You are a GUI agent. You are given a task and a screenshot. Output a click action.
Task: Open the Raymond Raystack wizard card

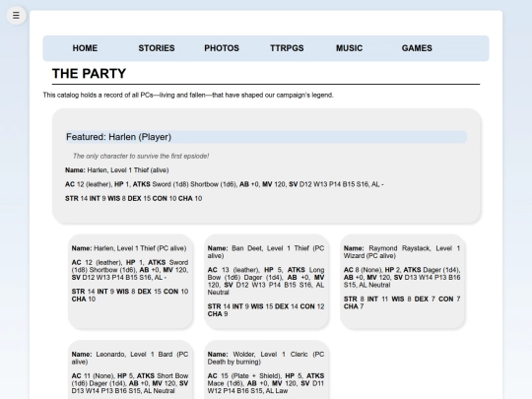click(x=402, y=282)
